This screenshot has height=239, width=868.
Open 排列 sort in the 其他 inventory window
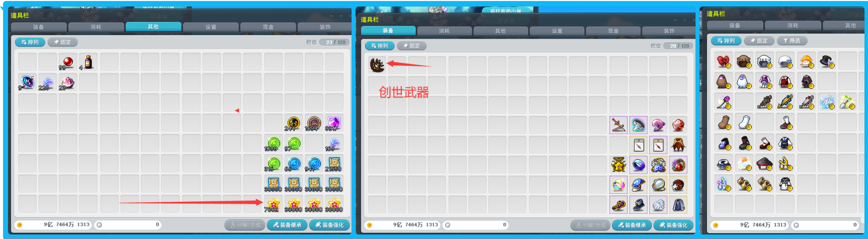pos(30,42)
